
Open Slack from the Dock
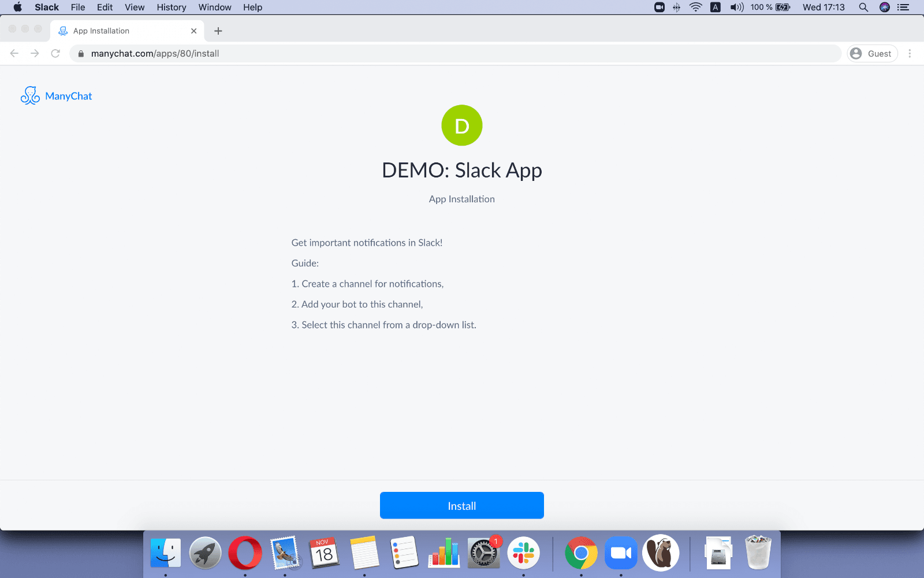(x=524, y=553)
